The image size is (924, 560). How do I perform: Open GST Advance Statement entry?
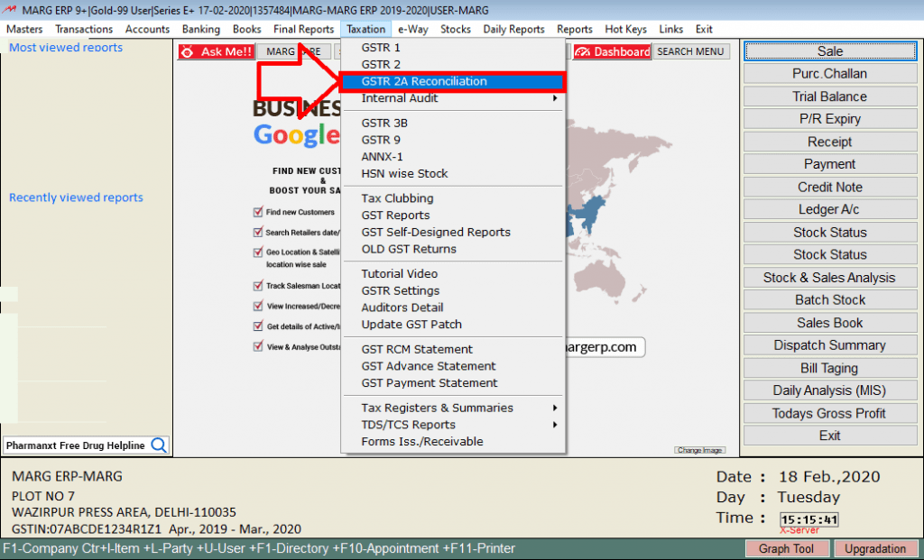coord(453,366)
